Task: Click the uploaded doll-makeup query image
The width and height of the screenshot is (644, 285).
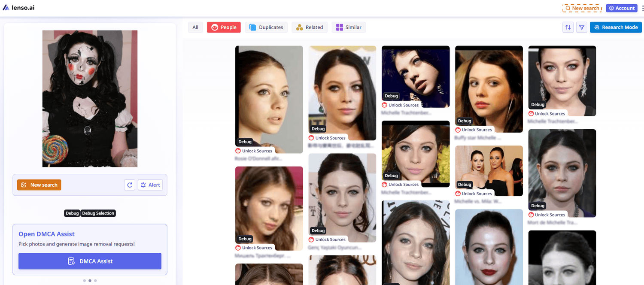Action: pos(90,98)
